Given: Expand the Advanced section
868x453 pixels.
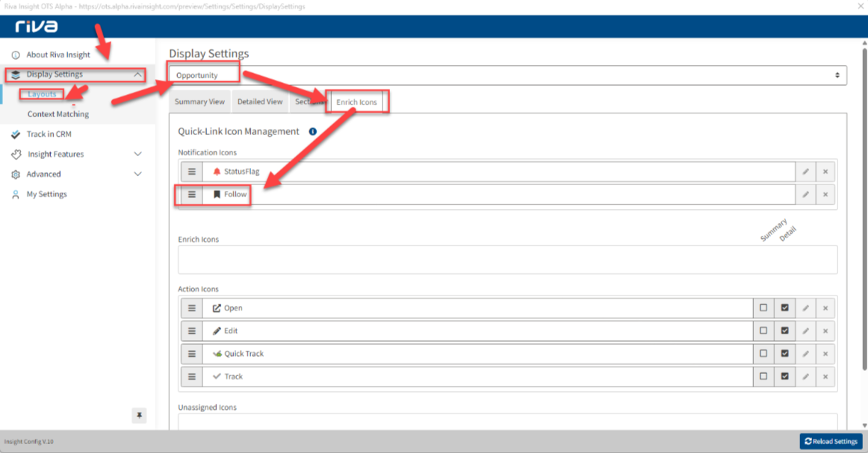Looking at the screenshot, I should [x=77, y=173].
